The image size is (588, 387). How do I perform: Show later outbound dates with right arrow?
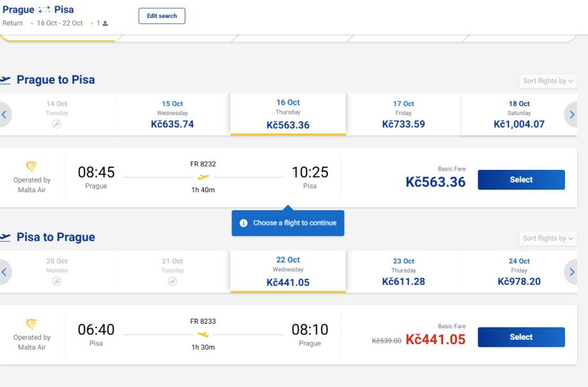pos(571,115)
